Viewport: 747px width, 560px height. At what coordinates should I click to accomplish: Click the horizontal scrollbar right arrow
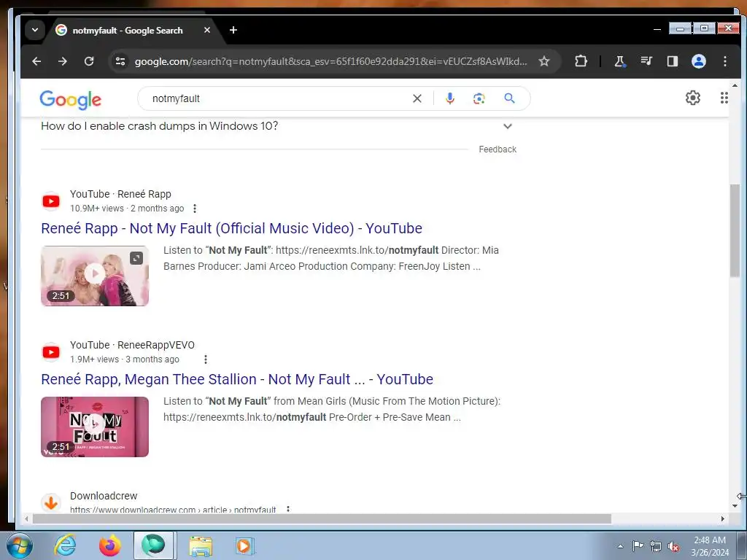[x=723, y=518]
